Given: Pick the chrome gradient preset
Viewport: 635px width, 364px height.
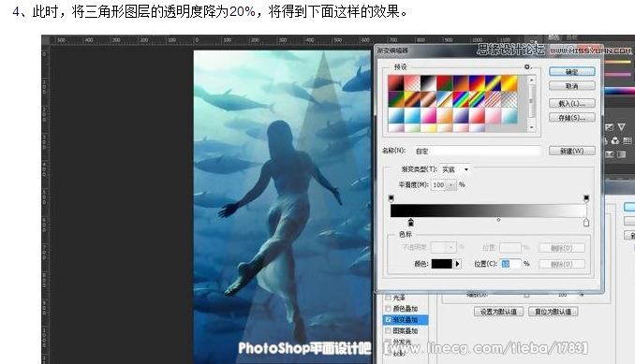Looking at the screenshot, I should pos(445,99).
